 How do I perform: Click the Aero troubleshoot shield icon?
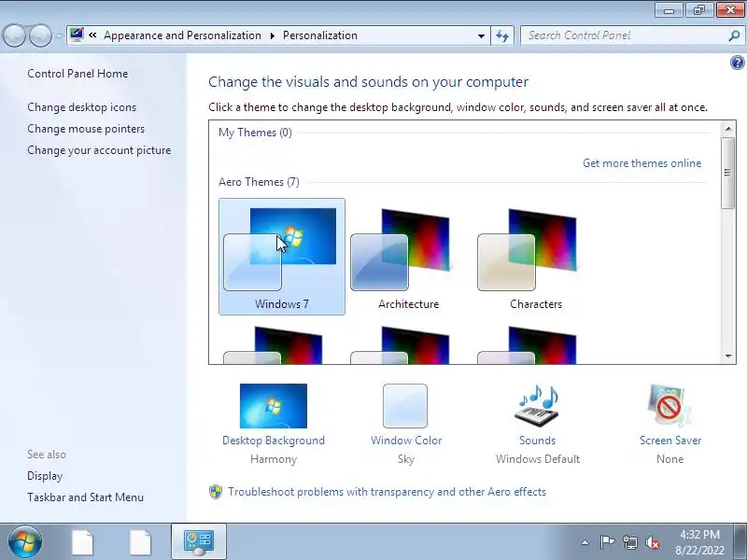click(216, 492)
